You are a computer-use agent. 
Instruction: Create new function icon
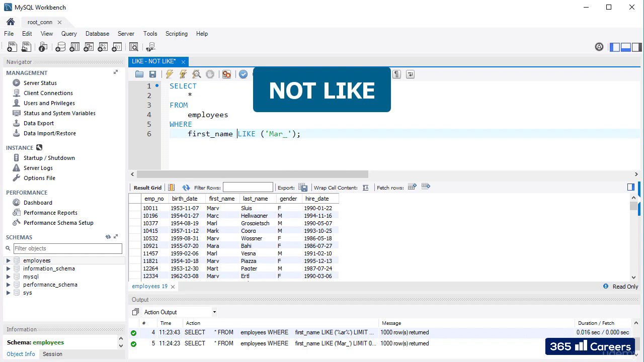(117, 47)
